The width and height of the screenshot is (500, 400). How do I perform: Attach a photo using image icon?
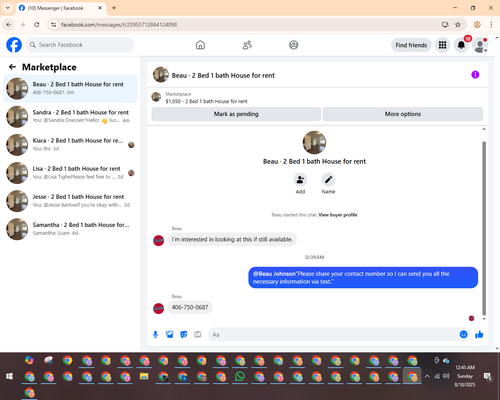click(x=170, y=334)
